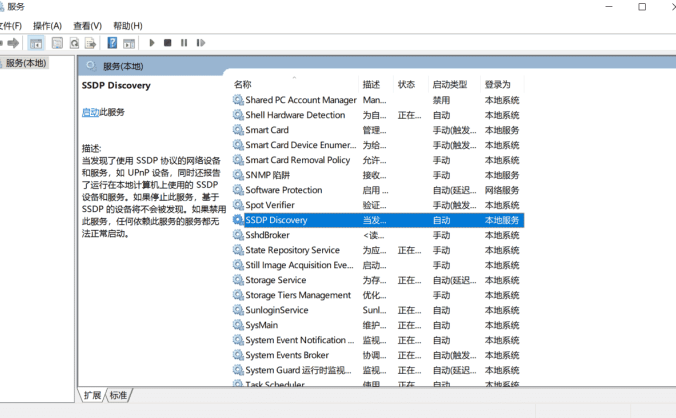Click gear icon beside System Events Broker
This screenshot has height=418, width=676.
coord(238,355)
